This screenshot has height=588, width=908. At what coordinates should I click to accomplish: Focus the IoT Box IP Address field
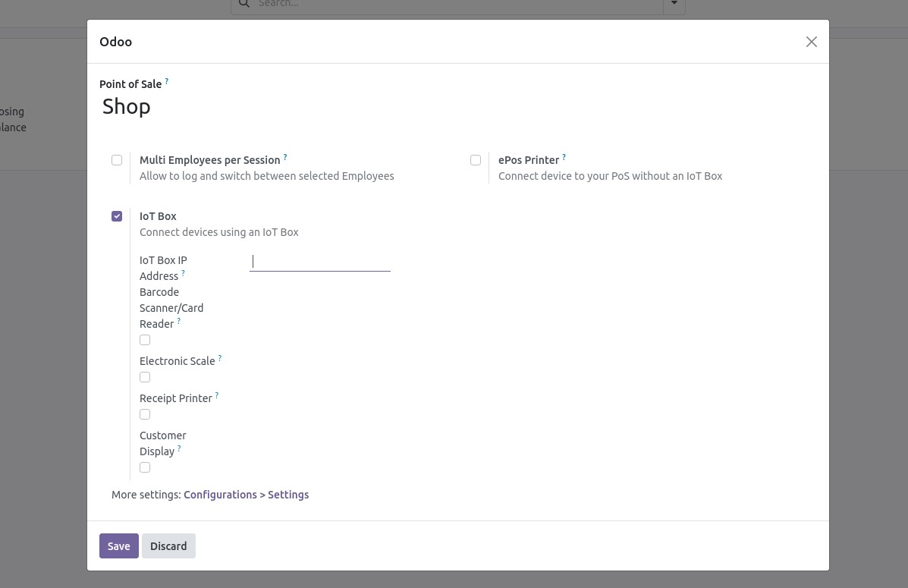(x=320, y=262)
